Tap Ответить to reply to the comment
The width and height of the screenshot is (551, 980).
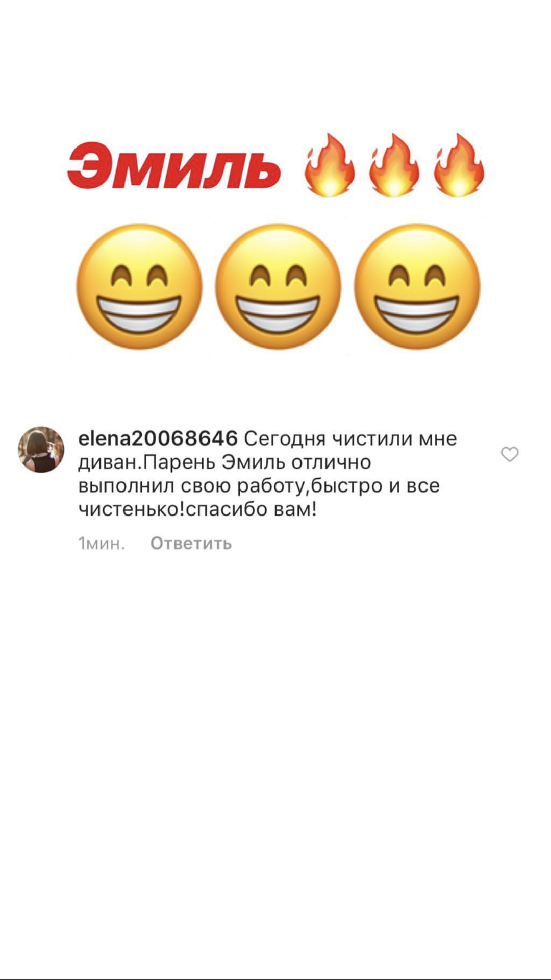191,543
